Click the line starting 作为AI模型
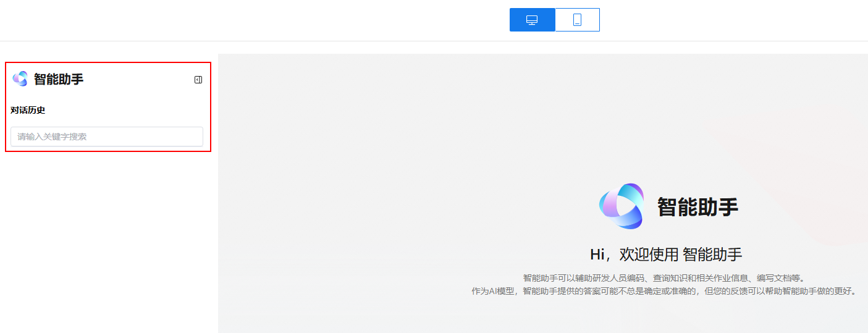 [665, 291]
